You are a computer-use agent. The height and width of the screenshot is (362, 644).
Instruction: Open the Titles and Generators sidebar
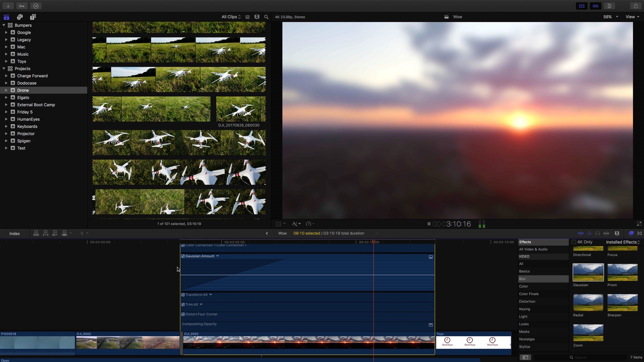[33, 17]
